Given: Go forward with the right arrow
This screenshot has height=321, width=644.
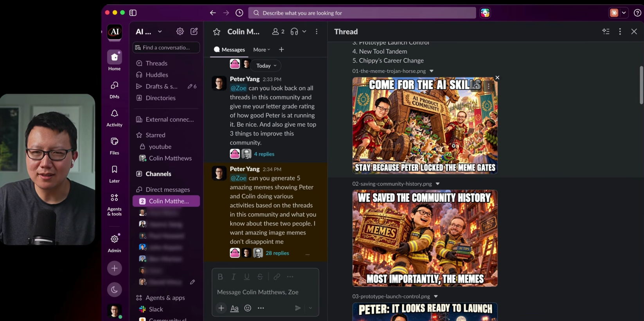Looking at the screenshot, I should (226, 13).
